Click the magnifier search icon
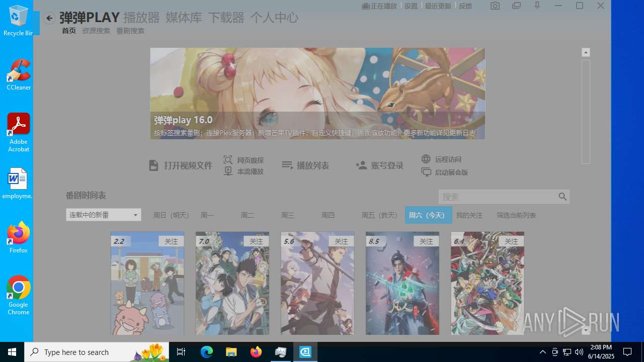Screen dimensions: 644x362 point(562,197)
